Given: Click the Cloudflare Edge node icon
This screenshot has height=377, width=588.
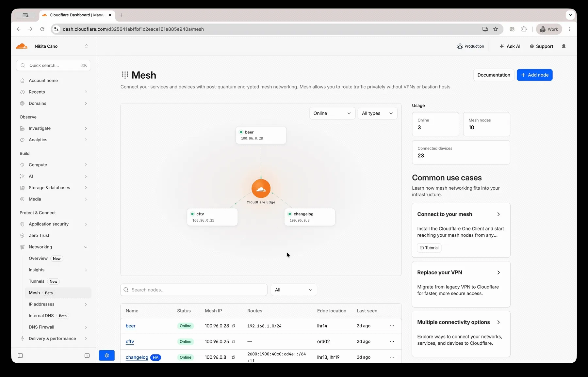Looking at the screenshot, I should [261, 188].
